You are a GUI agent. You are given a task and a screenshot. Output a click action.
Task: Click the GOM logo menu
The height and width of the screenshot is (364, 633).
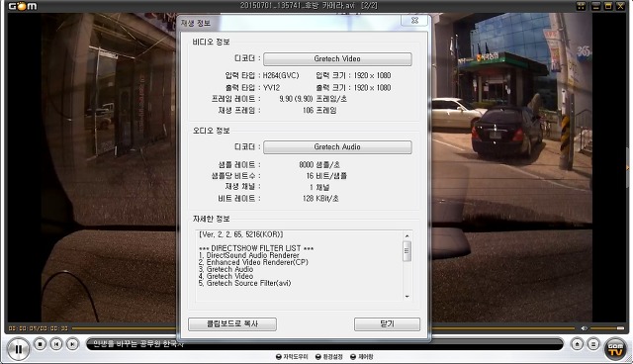[x=23, y=6]
